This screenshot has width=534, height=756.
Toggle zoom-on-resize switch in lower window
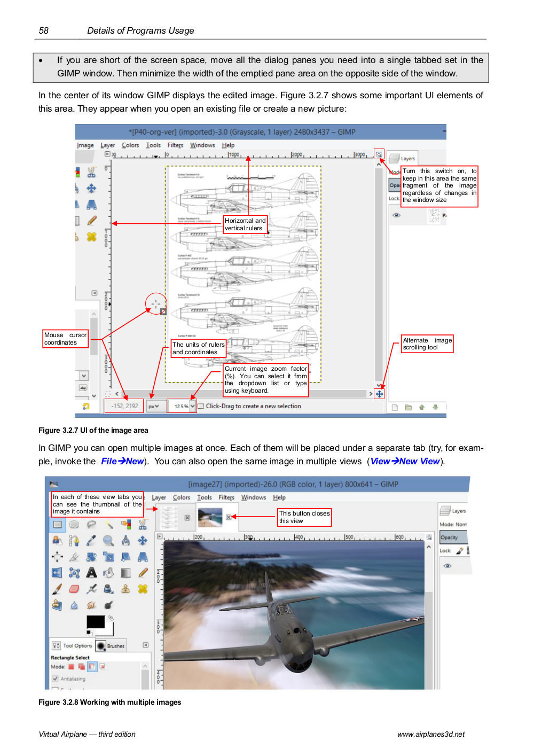[x=429, y=537]
